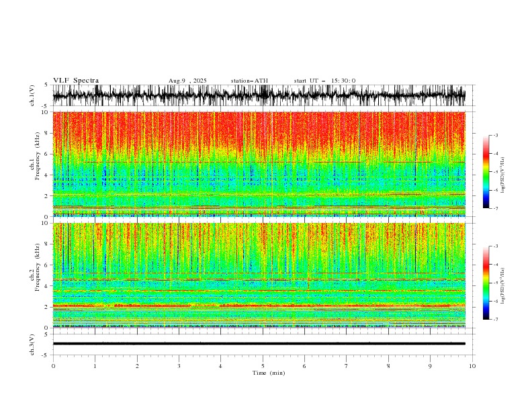Viewport: 532px width, 411px height.
Task: Click the date label 'Aug.9 , 2025'
Action: coord(187,81)
